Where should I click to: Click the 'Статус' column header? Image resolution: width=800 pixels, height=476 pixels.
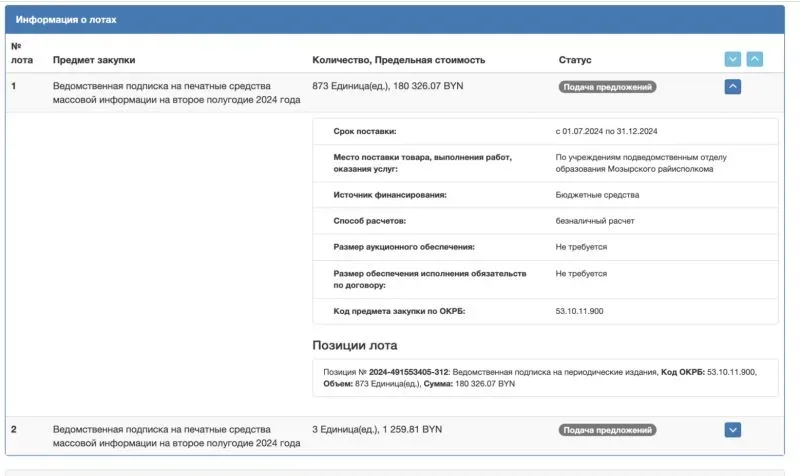(x=575, y=60)
